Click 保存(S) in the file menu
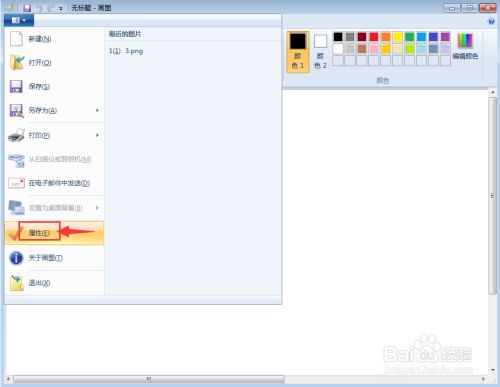 (x=54, y=87)
